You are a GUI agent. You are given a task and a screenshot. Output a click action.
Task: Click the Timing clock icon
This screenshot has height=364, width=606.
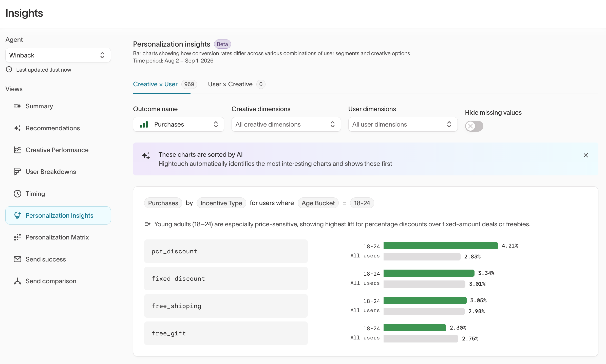17,194
